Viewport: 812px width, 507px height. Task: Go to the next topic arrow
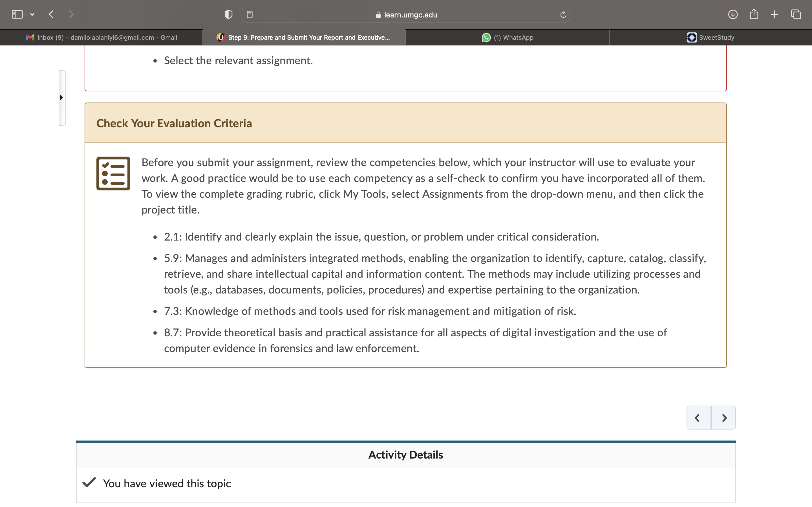point(724,418)
